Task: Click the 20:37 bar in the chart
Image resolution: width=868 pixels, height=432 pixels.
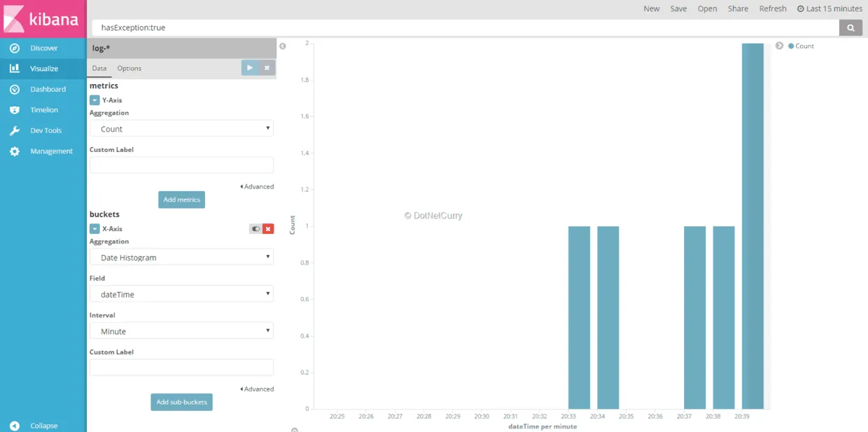Action: pyautogui.click(x=695, y=318)
